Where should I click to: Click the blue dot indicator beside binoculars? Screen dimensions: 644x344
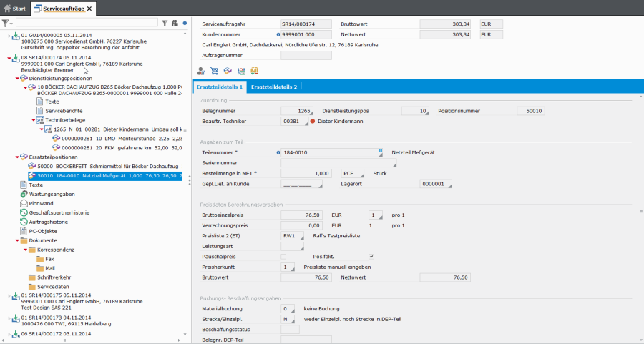(185, 24)
